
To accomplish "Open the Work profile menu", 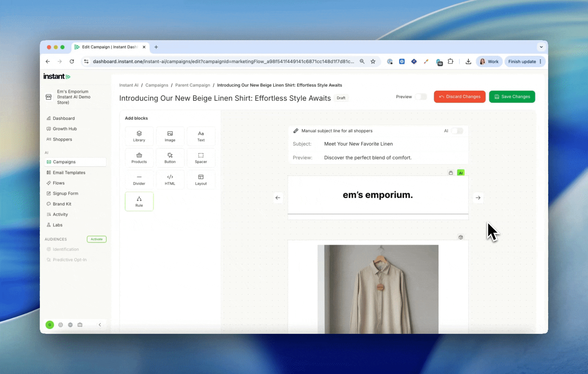I will (x=489, y=62).
